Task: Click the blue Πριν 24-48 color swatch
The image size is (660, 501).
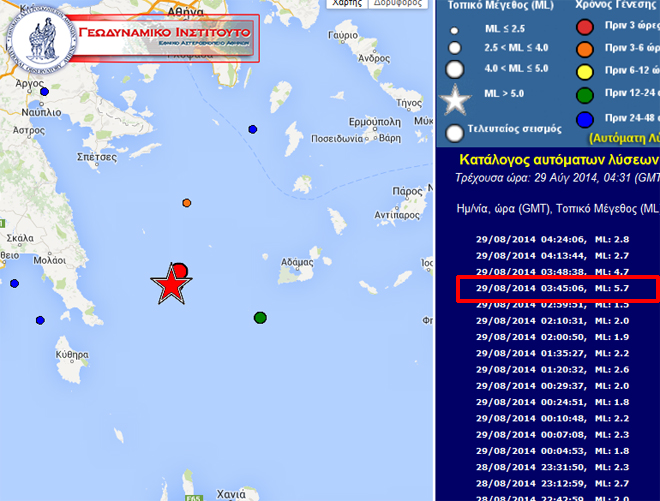Action: click(585, 120)
